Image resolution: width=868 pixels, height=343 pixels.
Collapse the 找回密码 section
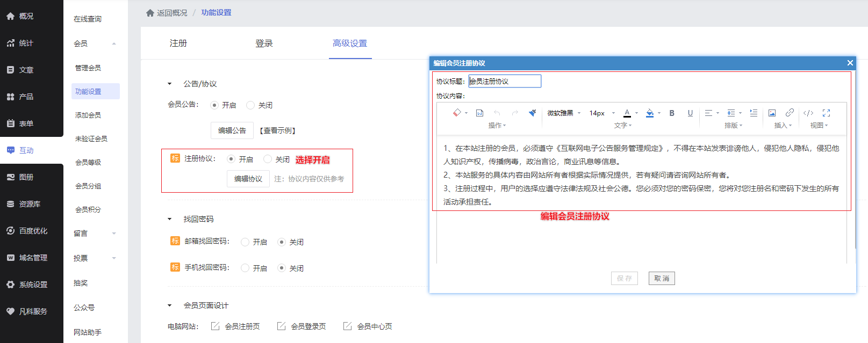click(170, 219)
